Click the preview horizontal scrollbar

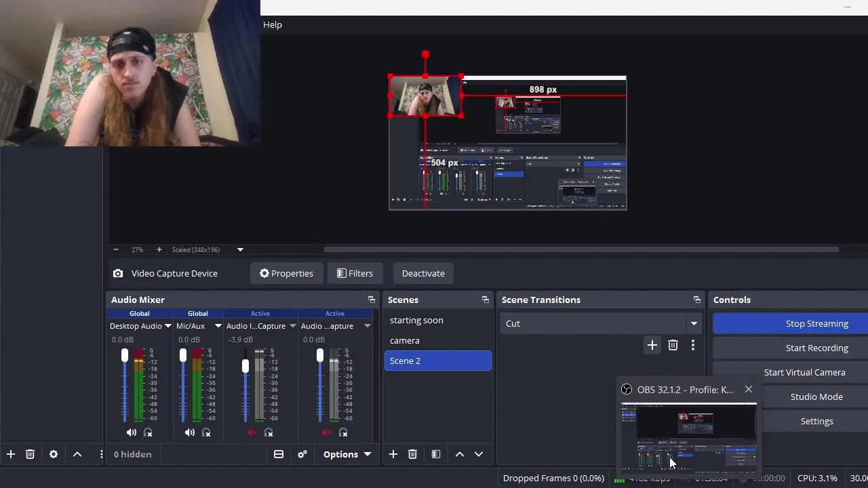pyautogui.click(x=581, y=249)
